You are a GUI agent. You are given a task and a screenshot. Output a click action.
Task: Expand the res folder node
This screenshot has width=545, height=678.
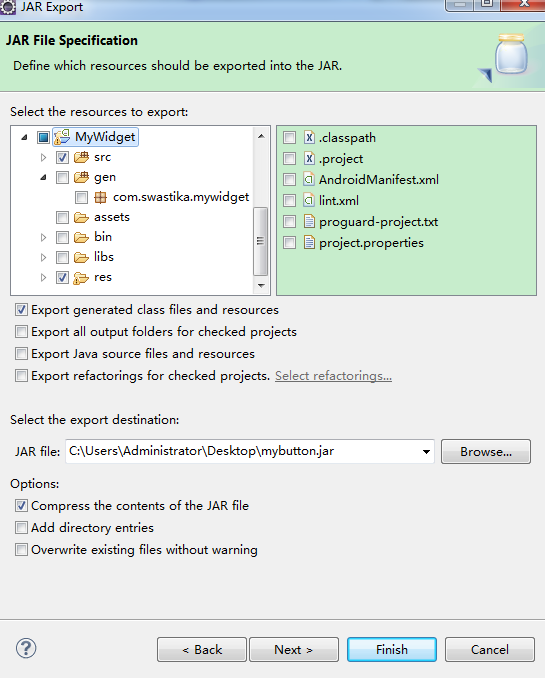pos(43,277)
